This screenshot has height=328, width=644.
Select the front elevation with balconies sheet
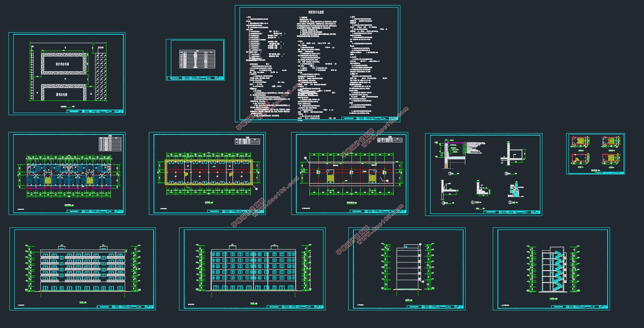coord(83,269)
